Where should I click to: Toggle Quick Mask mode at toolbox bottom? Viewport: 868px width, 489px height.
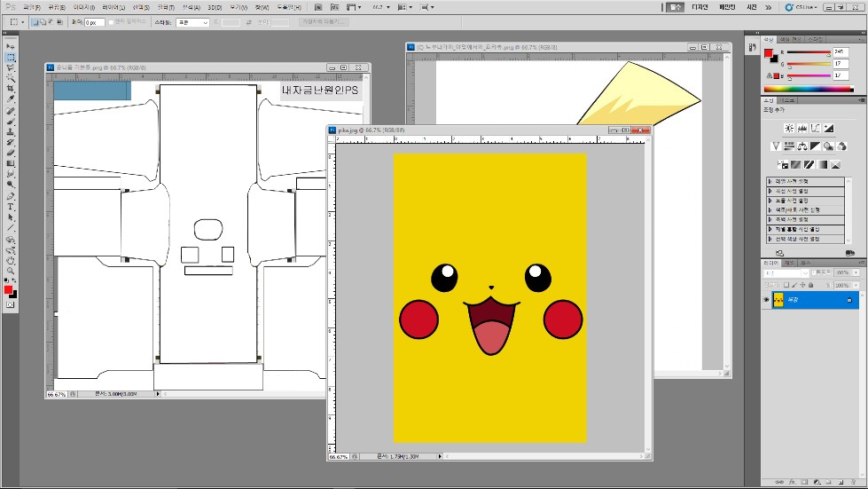[11, 304]
